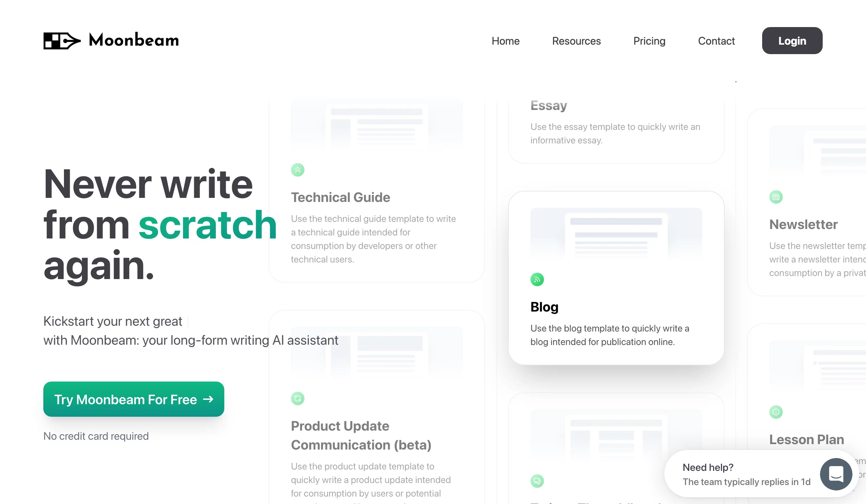The width and height of the screenshot is (866, 504).
Task: Open the Resources menu item
Action: (x=576, y=40)
